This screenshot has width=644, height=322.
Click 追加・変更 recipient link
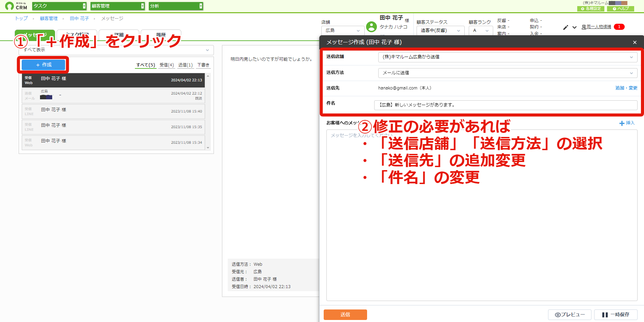tap(626, 88)
